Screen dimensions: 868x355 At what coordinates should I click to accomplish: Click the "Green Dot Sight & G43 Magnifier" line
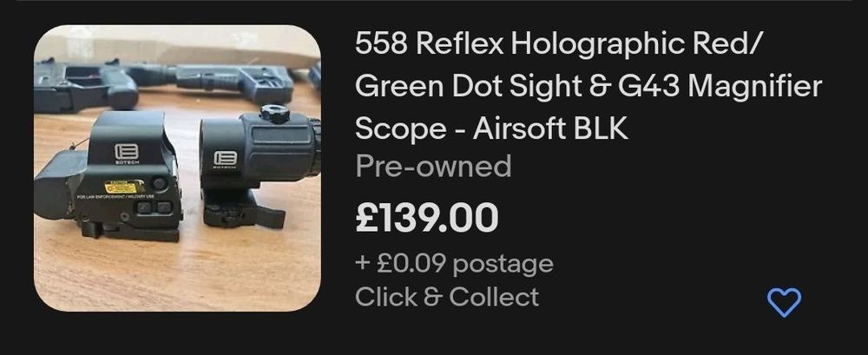tap(589, 87)
